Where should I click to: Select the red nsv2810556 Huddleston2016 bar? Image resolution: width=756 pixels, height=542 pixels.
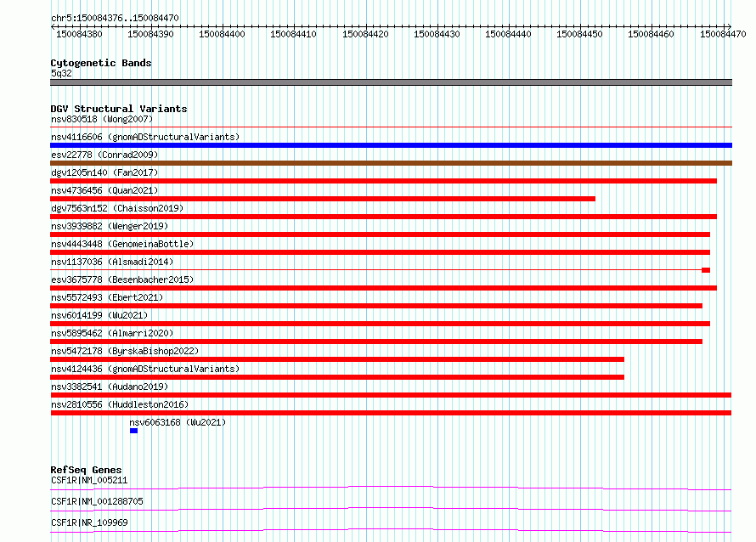(x=391, y=413)
